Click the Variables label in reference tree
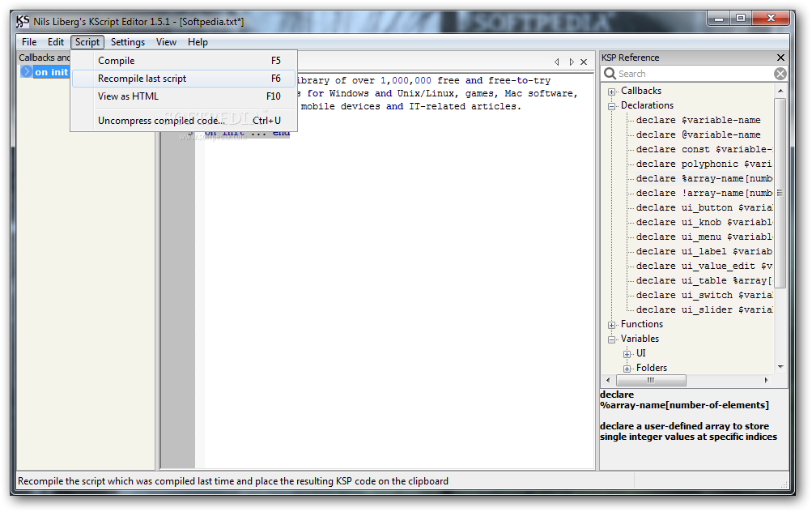Image resolution: width=812 pixels, height=512 pixels. [x=640, y=339]
